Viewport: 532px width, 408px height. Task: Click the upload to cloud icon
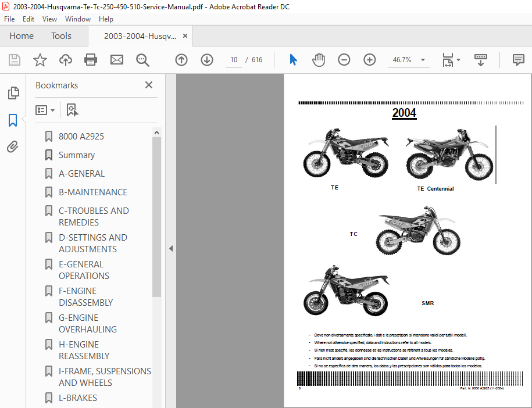click(x=66, y=60)
